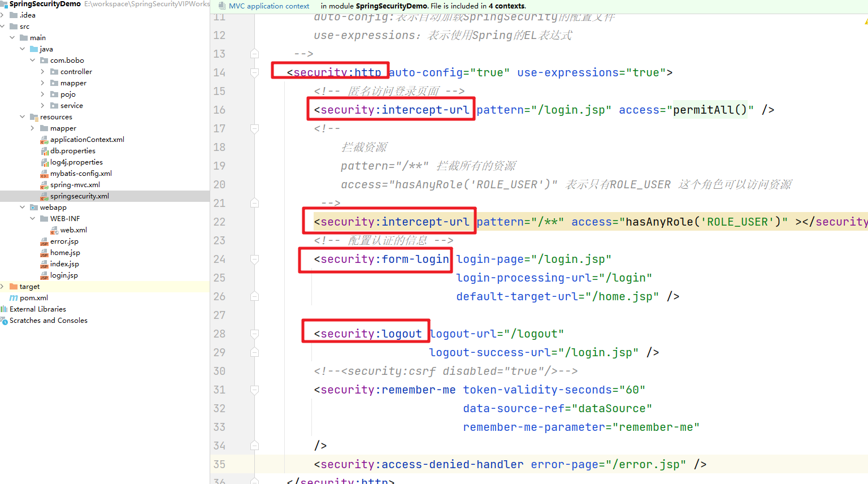Toggle code folding marker on line 34
Screen dimensions: 868x484
point(254,446)
